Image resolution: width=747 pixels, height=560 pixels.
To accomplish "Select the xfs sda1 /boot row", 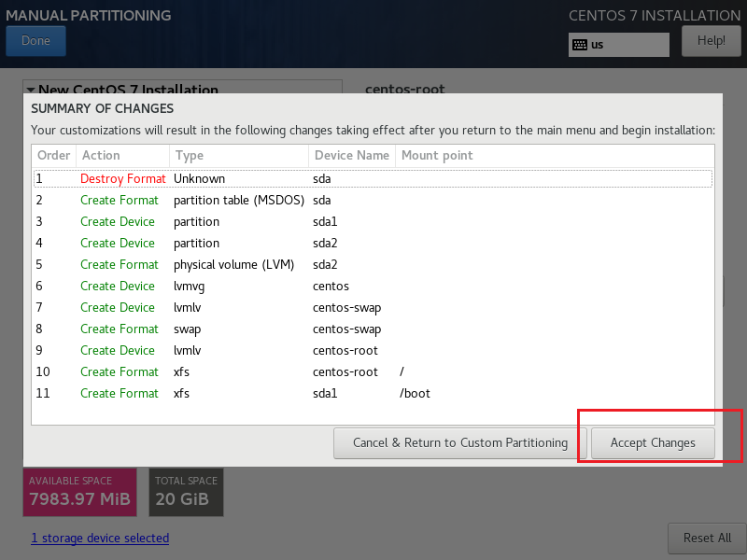I will pos(373,393).
